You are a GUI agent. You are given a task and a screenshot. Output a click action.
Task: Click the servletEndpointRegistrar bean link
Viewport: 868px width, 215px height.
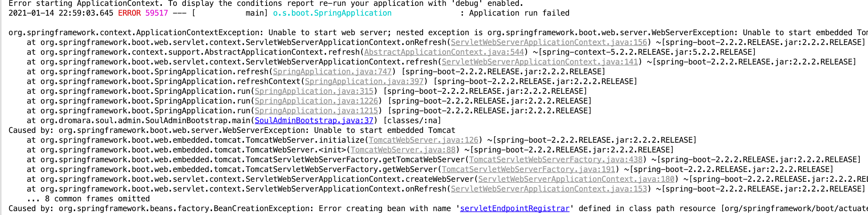click(515, 208)
